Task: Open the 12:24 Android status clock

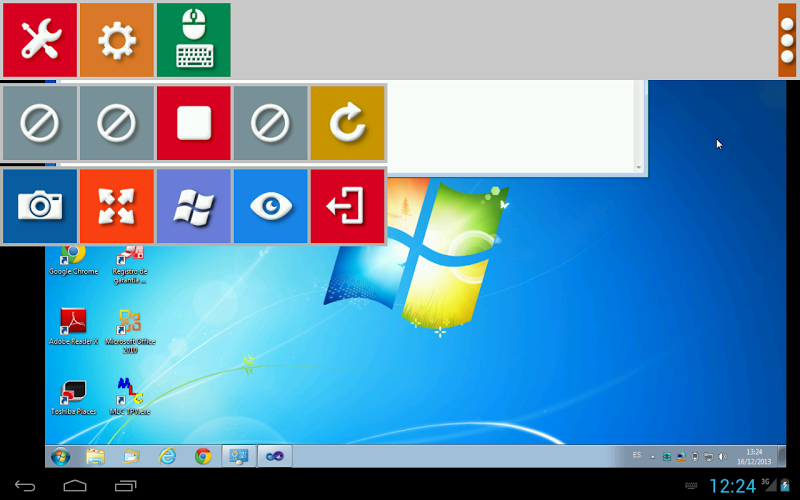Action: point(733,486)
